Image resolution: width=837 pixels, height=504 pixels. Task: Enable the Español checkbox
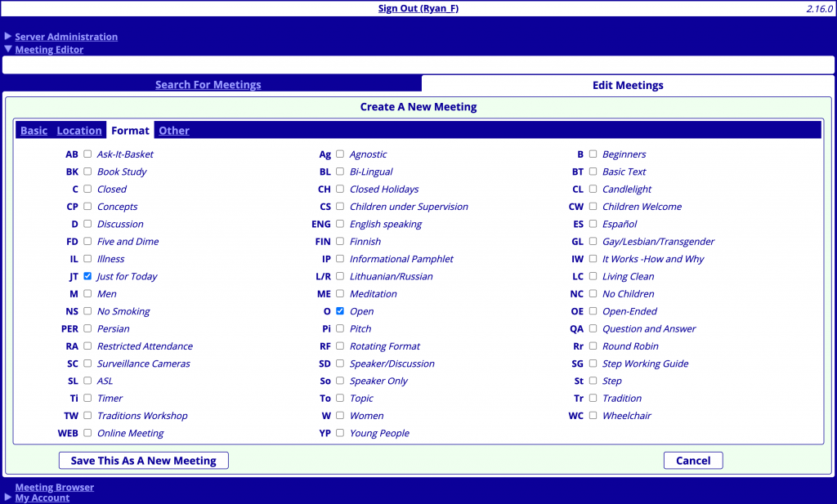[x=593, y=224]
